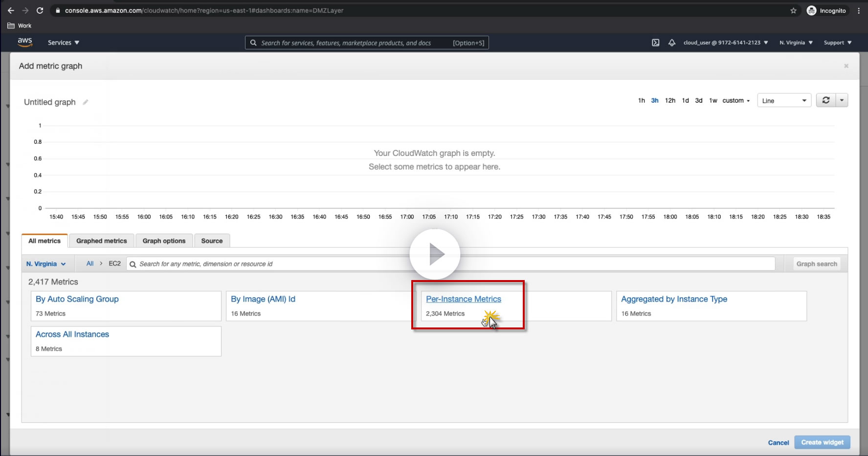Open the auto-refresh options arrow
868x456 pixels.
click(842, 100)
